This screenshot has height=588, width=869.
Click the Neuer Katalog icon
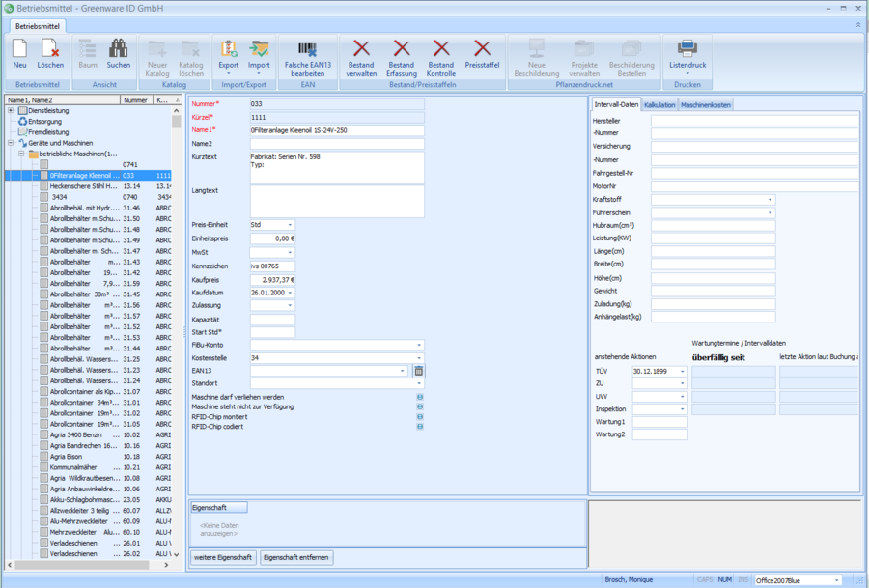pos(156,49)
